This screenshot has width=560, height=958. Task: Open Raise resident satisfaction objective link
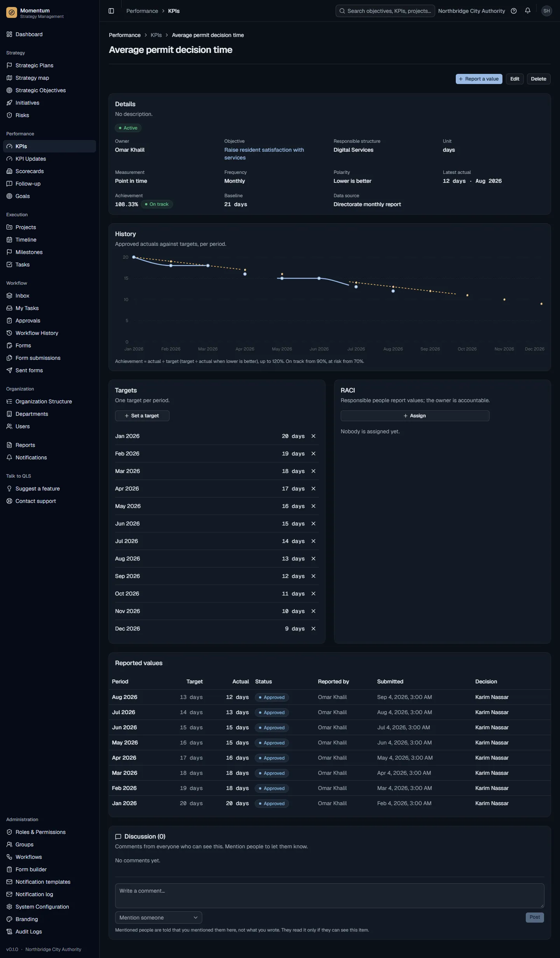click(x=264, y=154)
